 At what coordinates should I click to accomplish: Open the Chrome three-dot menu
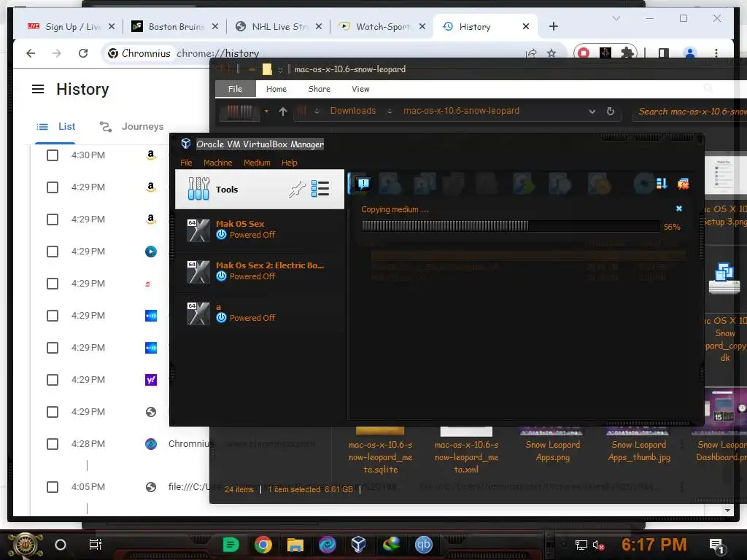716,52
